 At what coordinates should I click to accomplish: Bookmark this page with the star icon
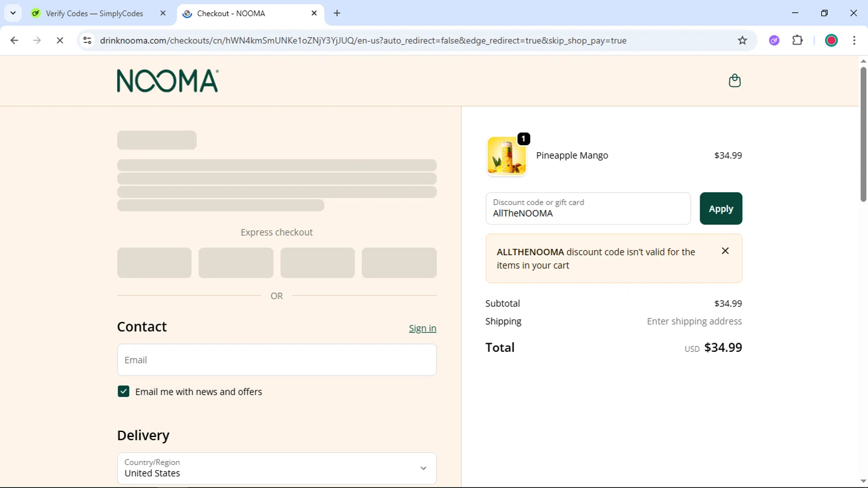tap(742, 41)
